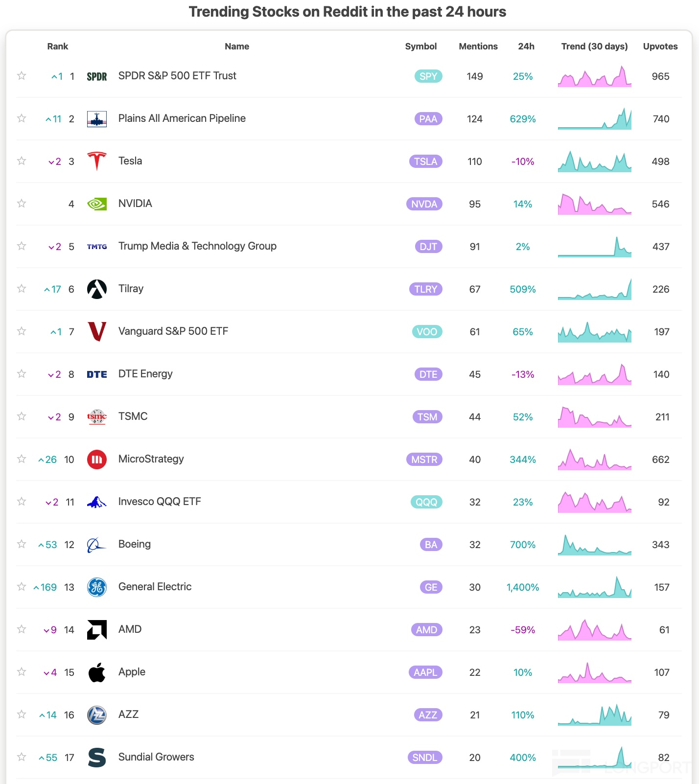
Task: Click the Symbol column header
Action: pyautogui.click(x=420, y=46)
